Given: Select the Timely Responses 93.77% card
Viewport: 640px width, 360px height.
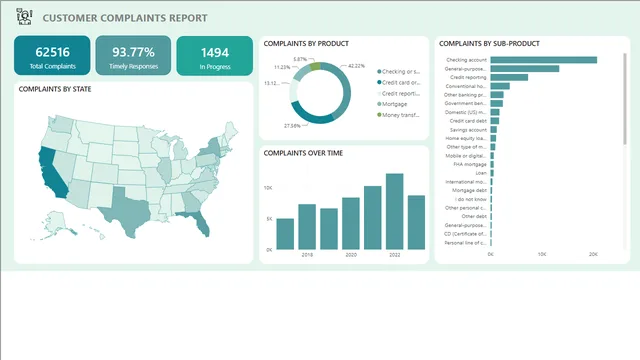Looking at the screenshot, I should pyautogui.click(x=133, y=56).
